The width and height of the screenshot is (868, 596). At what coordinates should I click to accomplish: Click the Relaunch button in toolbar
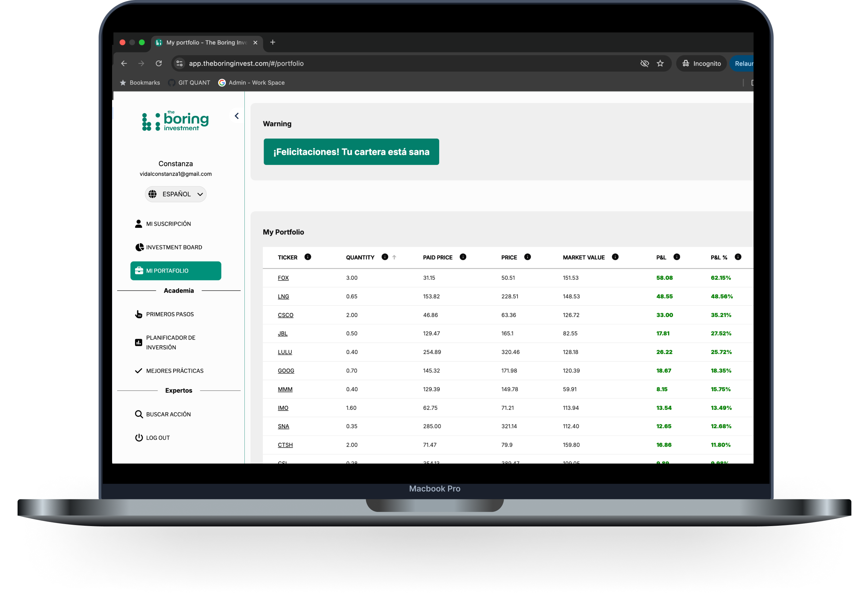742,64
